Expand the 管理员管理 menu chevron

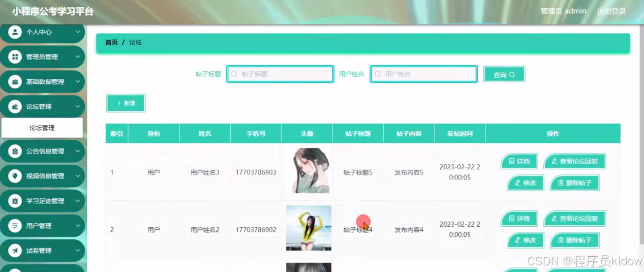[x=78, y=56]
